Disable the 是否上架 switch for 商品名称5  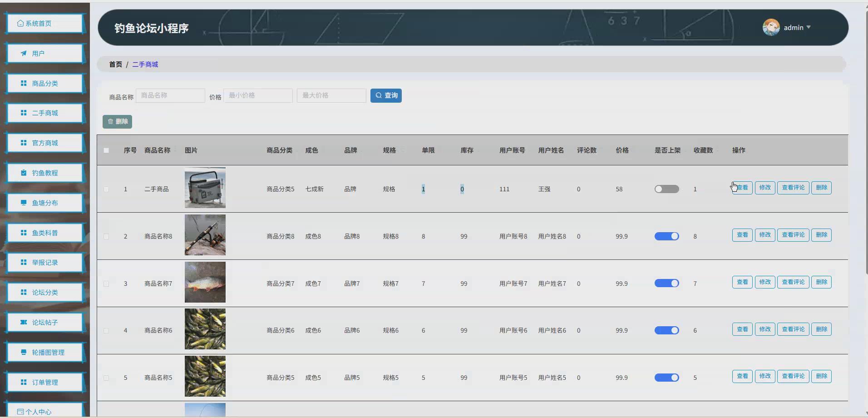tap(667, 378)
